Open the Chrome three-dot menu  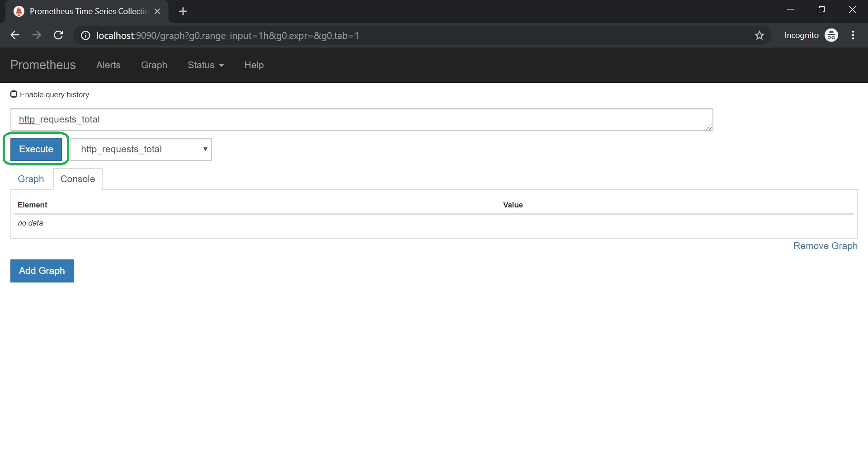[853, 35]
